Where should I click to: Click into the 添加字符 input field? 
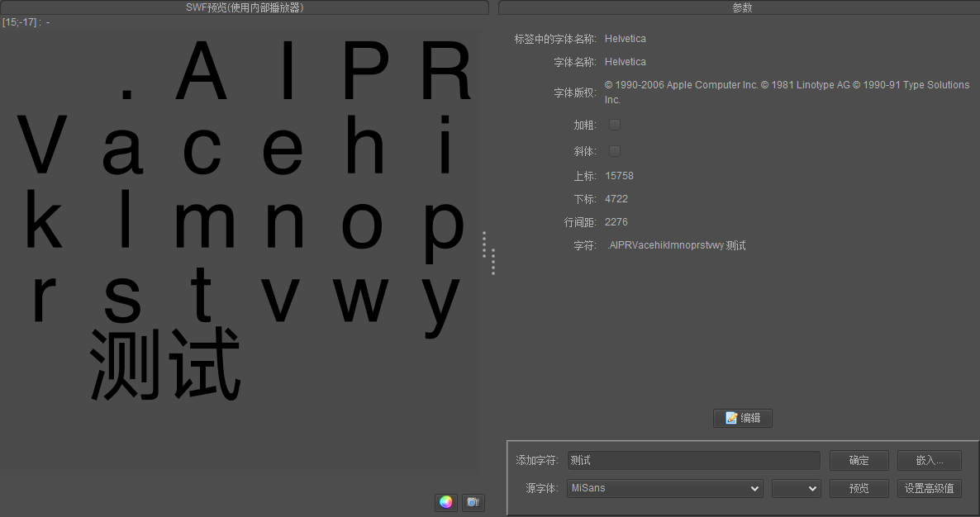694,460
